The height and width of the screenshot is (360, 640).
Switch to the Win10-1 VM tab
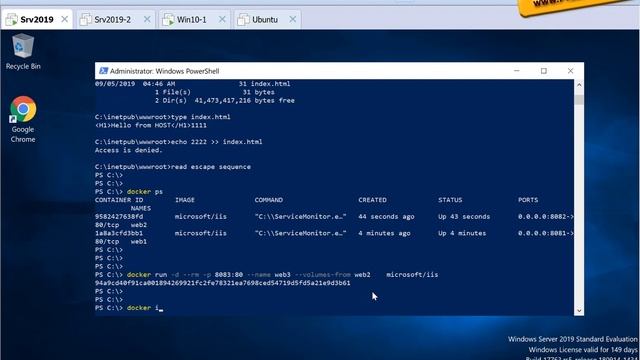pyautogui.click(x=194, y=20)
